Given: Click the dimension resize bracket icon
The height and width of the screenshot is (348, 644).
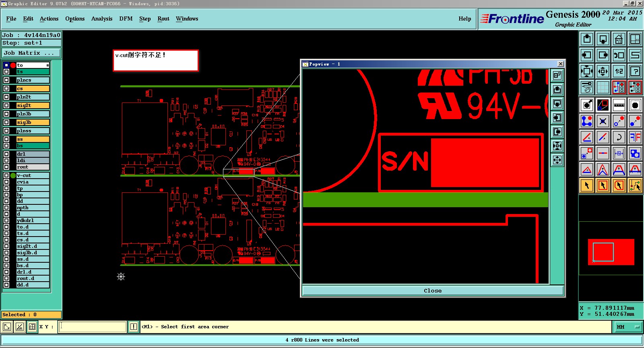Looking at the screenshot, I should click(619, 153).
